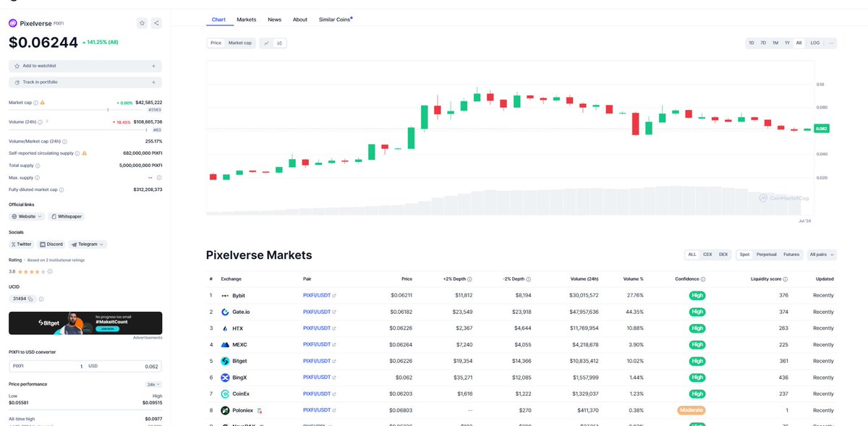
Task: Click the info icon next to Volume (24h)
Action: (x=39, y=122)
